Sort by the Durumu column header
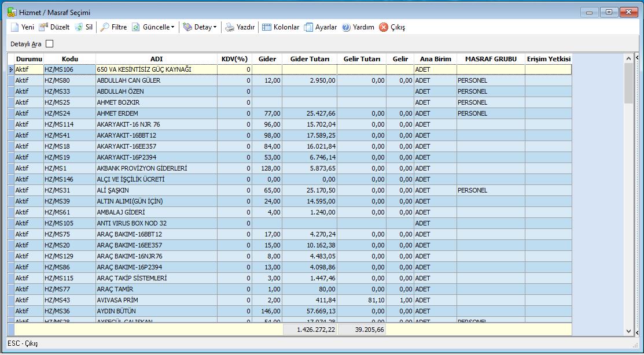644x355 pixels. point(29,59)
